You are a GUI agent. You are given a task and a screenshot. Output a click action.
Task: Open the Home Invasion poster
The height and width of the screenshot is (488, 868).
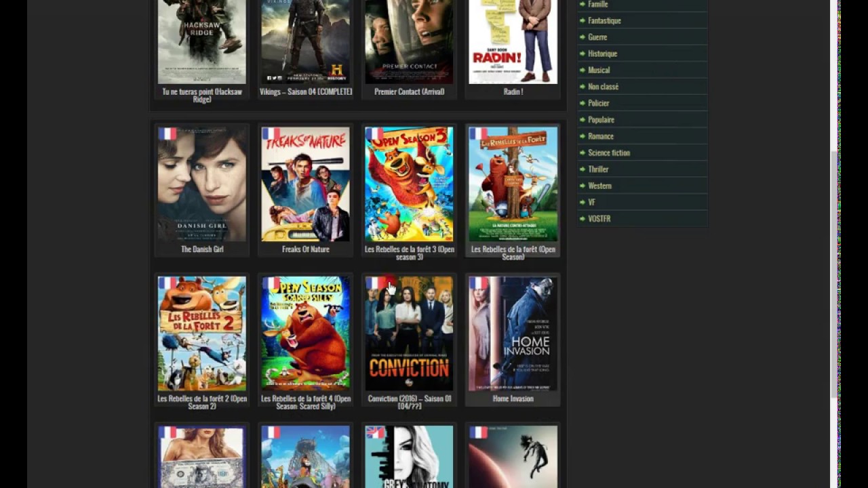513,333
